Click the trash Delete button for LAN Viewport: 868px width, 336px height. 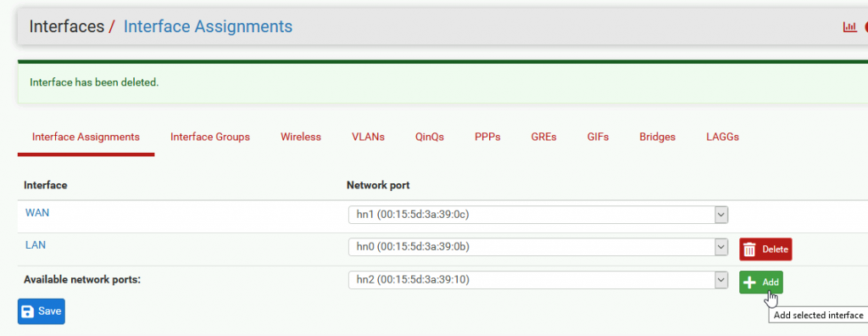pyautogui.click(x=765, y=249)
